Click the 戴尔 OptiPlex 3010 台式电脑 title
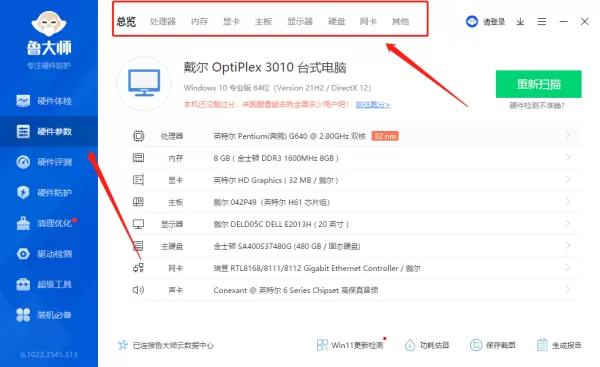The height and width of the screenshot is (367, 600). point(265,67)
